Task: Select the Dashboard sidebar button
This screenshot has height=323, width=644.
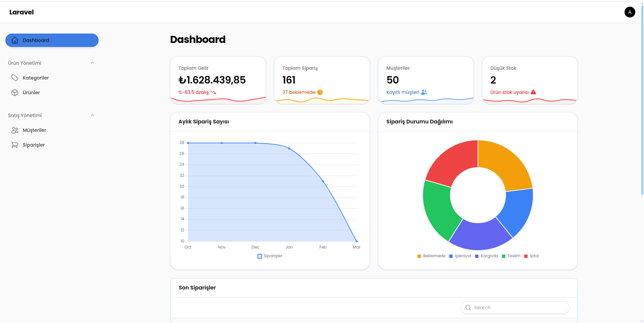Action: click(x=52, y=40)
